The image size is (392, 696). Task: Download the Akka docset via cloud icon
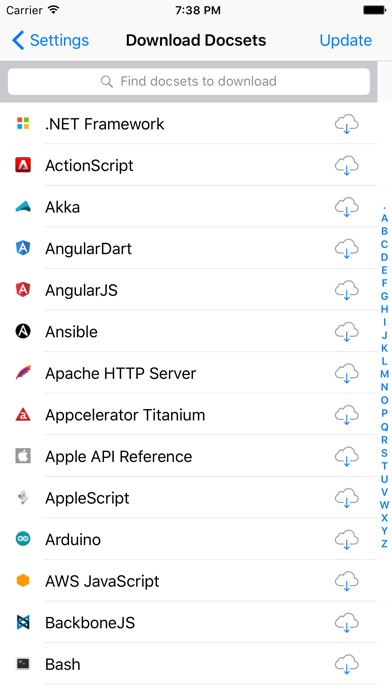tap(346, 207)
